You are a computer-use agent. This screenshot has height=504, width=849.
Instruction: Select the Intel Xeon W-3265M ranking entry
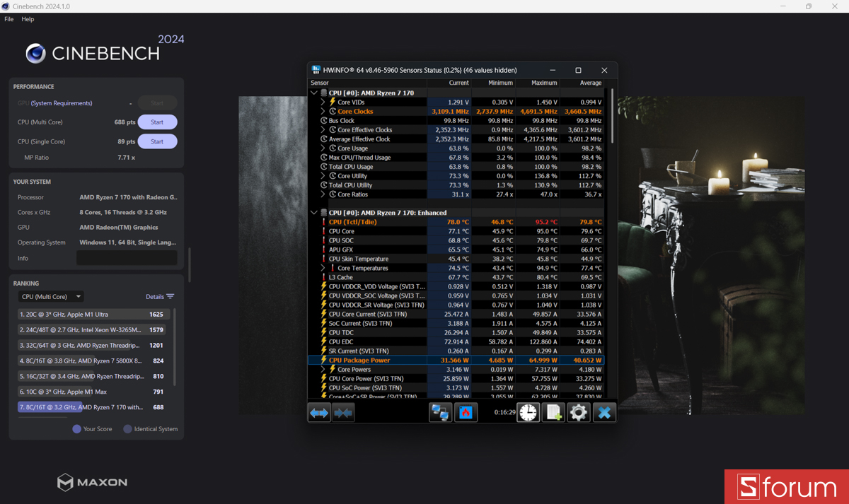tap(92, 329)
